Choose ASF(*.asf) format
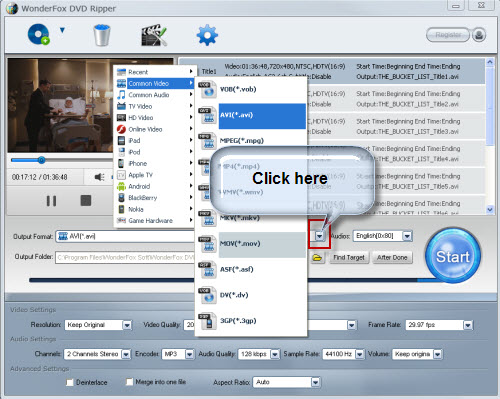The width and height of the screenshot is (500, 399). [251, 269]
